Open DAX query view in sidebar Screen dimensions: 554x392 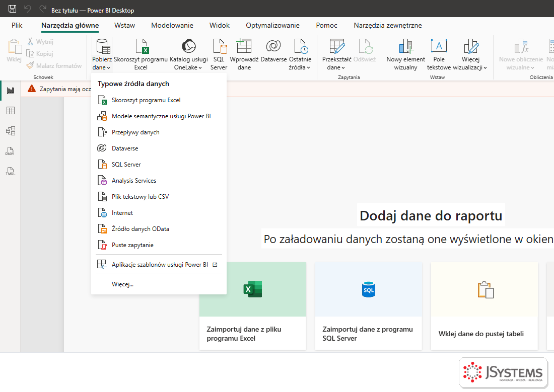11,151
